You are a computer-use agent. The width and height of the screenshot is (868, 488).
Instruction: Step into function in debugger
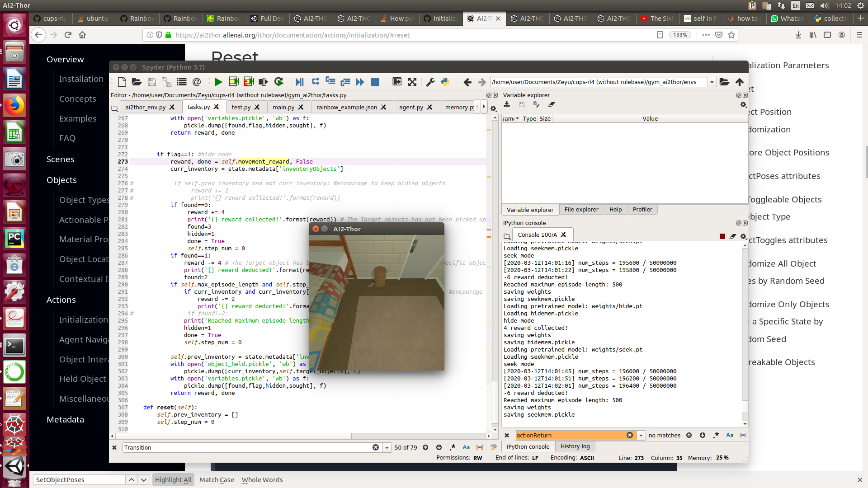(x=330, y=82)
